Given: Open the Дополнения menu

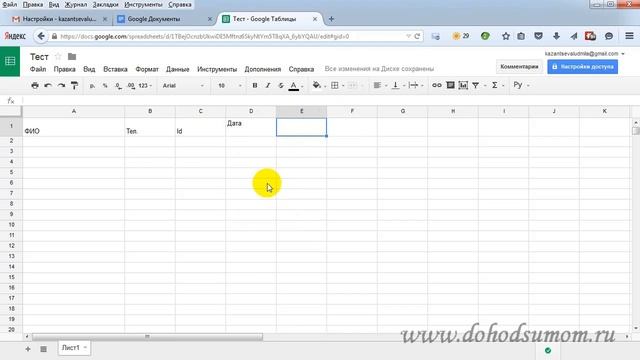Looking at the screenshot, I should coord(262,69).
